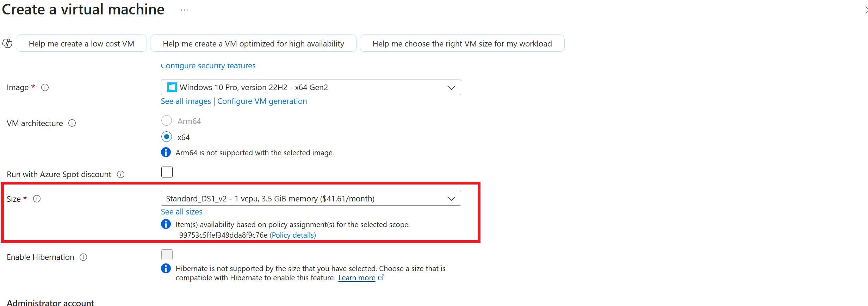Click the info icon beside Size label
This screenshot has height=306, width=868.
click(37, 199)
